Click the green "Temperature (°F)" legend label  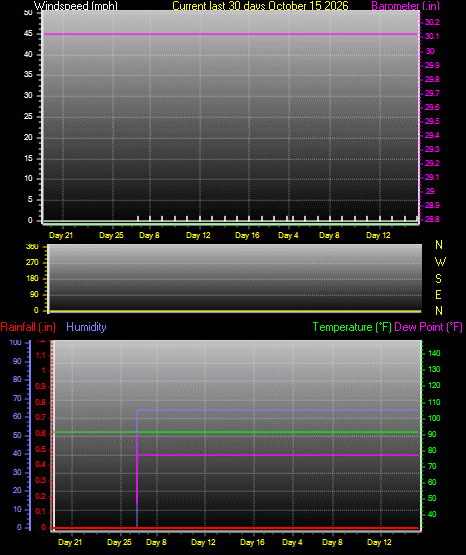click(352, 327)
